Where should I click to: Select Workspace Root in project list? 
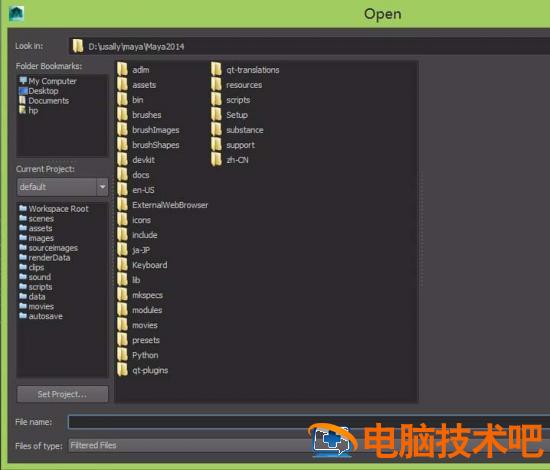tap(54, 209)
